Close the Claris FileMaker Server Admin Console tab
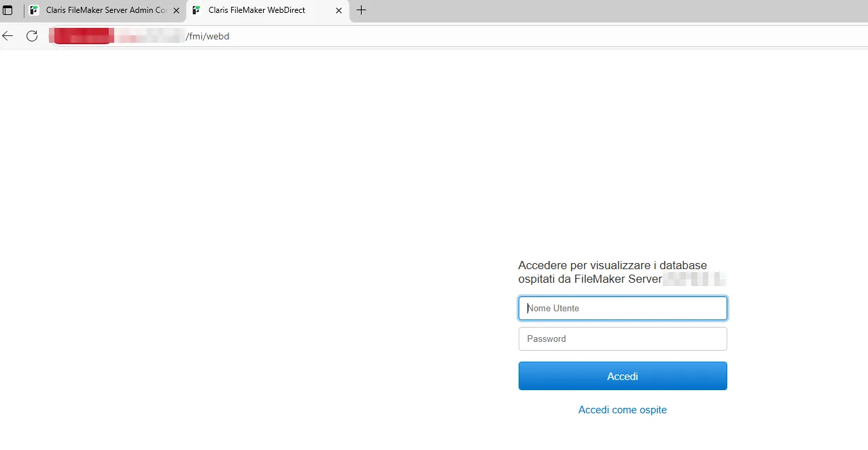Screen dimensions: 868x450 coord(176,10)
